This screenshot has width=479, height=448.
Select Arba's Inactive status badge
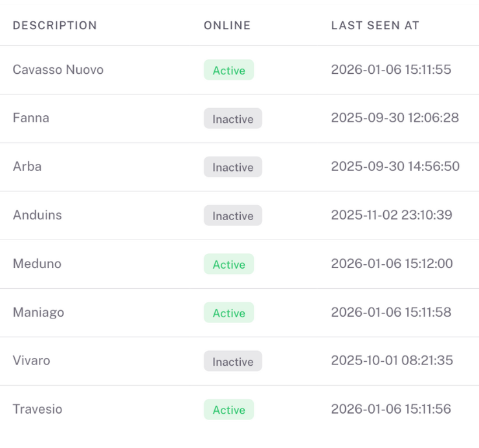coord(232,167)
